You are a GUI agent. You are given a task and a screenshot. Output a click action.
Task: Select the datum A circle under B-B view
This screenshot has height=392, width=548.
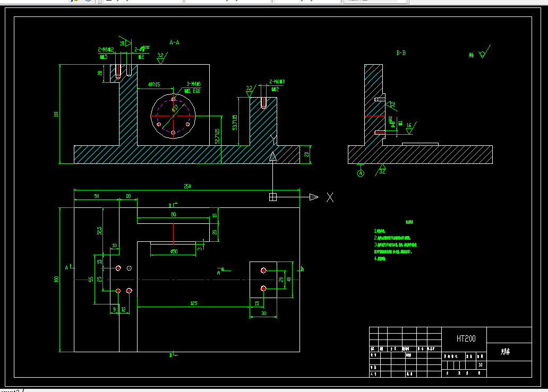(x=361, y=173)
